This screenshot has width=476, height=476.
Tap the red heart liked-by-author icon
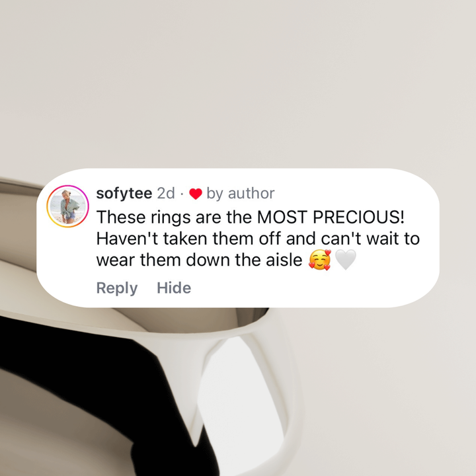196,194
